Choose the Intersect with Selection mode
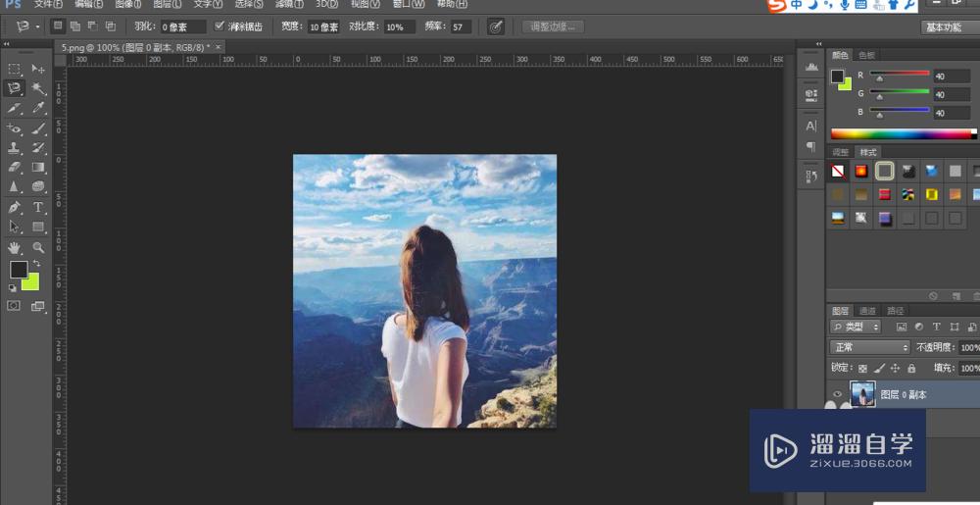The width and height of the screenshot is (980, 505). (x=111, y=26)
